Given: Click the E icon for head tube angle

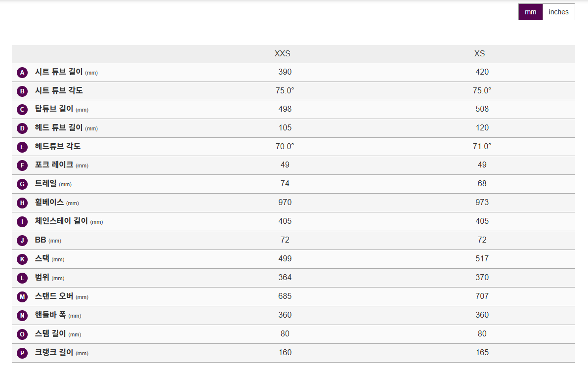Looking at the screenshot, I should [x=22, y=147].
